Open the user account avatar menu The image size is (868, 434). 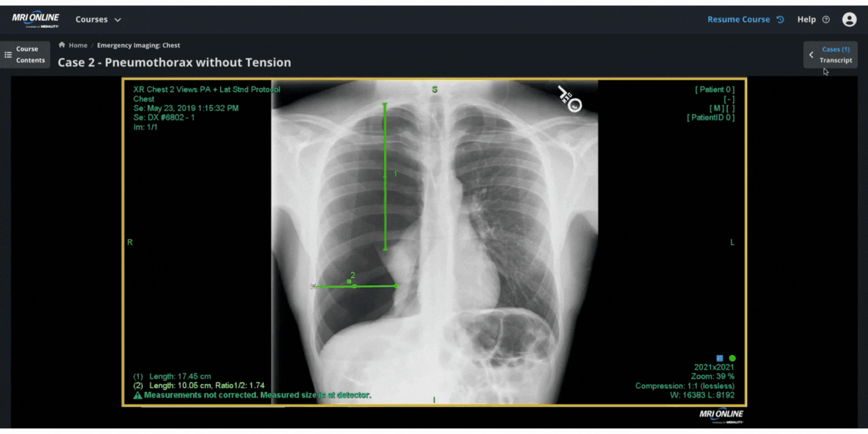[x=849, y=20]
